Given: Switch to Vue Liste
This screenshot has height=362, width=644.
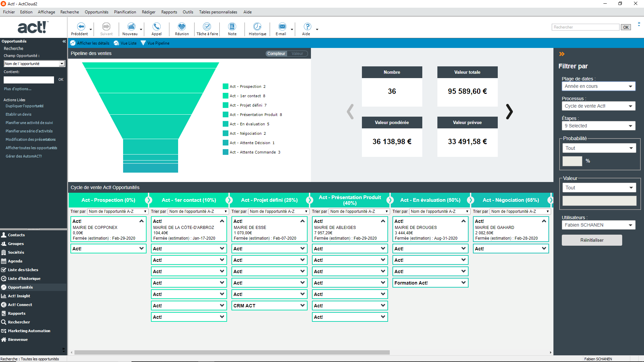Looking at the screenshot, I should click(125, 43).
